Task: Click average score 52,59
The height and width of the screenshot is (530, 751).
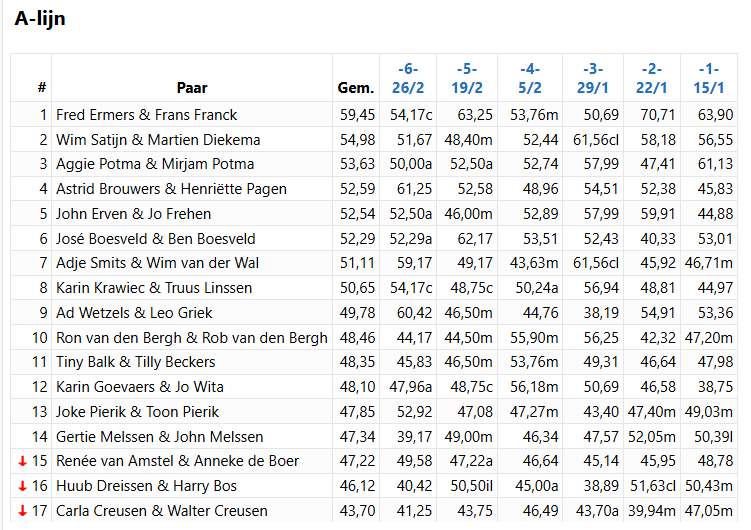Action: pos(357,189)
